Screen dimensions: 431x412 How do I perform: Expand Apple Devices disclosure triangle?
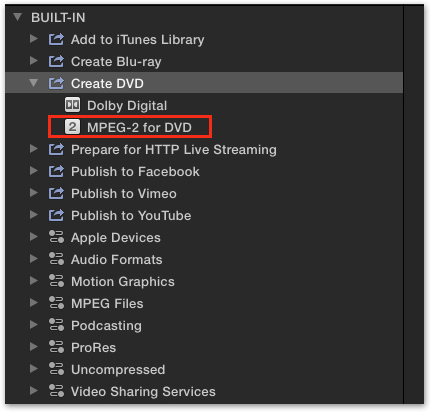point(34,237)
